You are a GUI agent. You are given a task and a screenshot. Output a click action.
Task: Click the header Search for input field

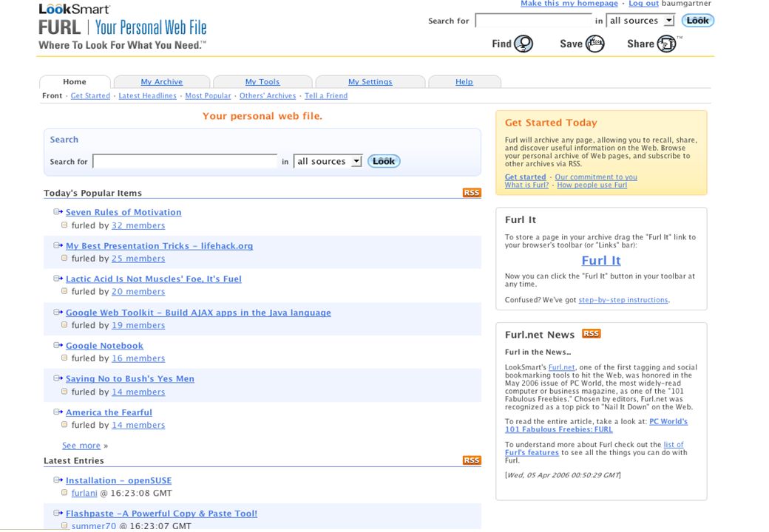pyautogui.click(x=533, y=21)
